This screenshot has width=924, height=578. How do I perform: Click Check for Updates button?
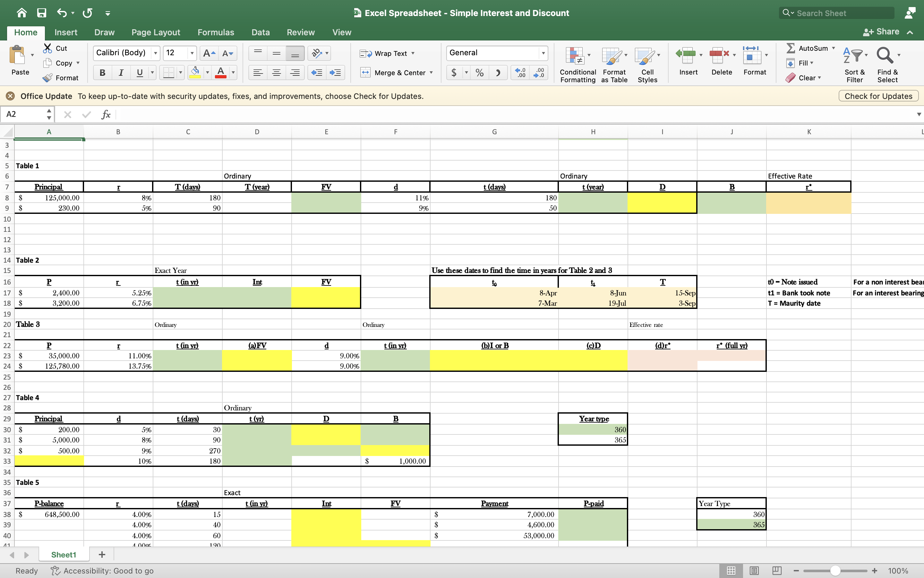(x=878, y=96)
